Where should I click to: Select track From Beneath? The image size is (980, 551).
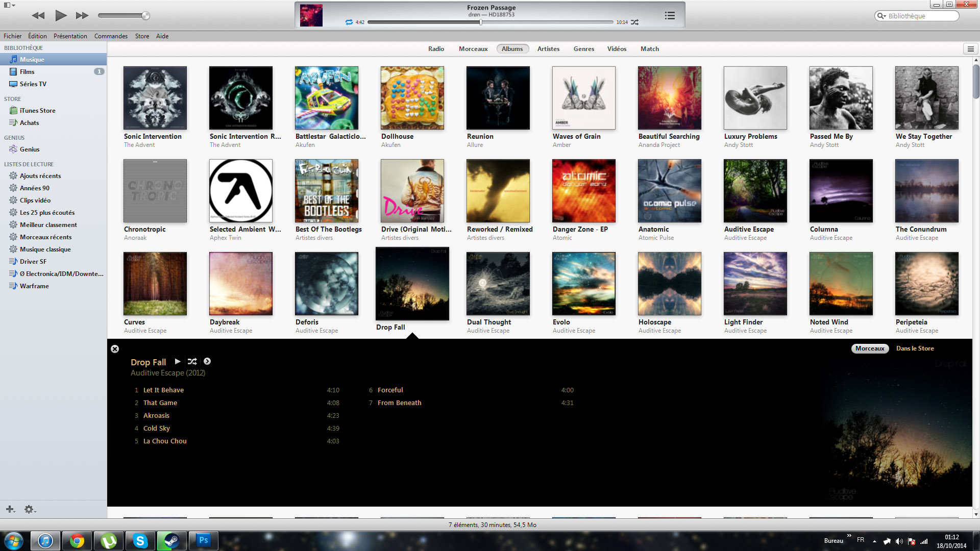point(471,403)
